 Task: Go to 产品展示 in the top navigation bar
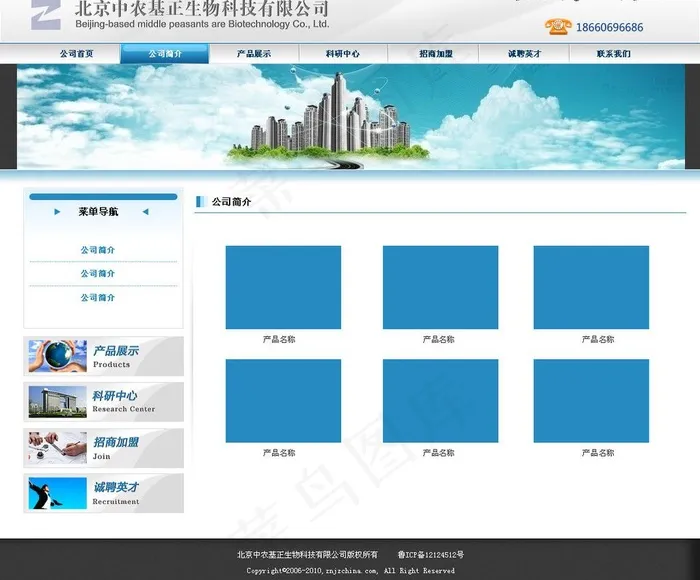coord(254,54)
